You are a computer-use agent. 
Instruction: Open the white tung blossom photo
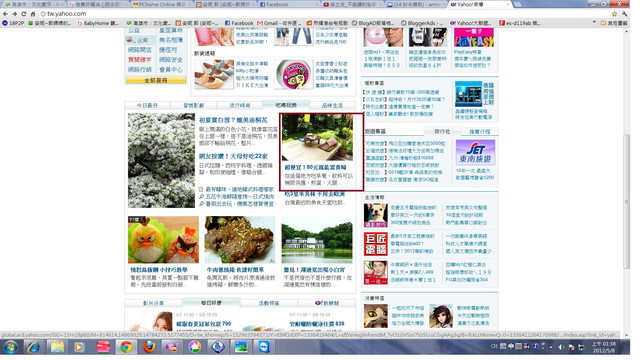click(x=161, y=160)
